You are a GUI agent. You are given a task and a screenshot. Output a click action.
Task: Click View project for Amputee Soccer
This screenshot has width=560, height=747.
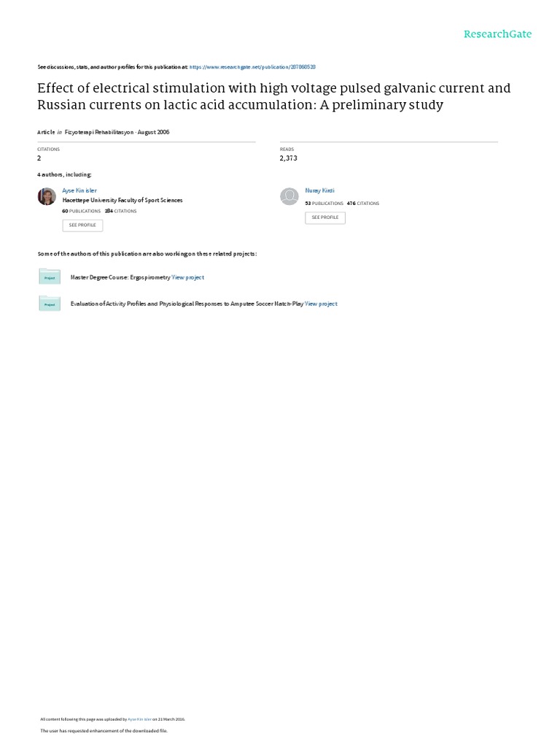[321, 303]
